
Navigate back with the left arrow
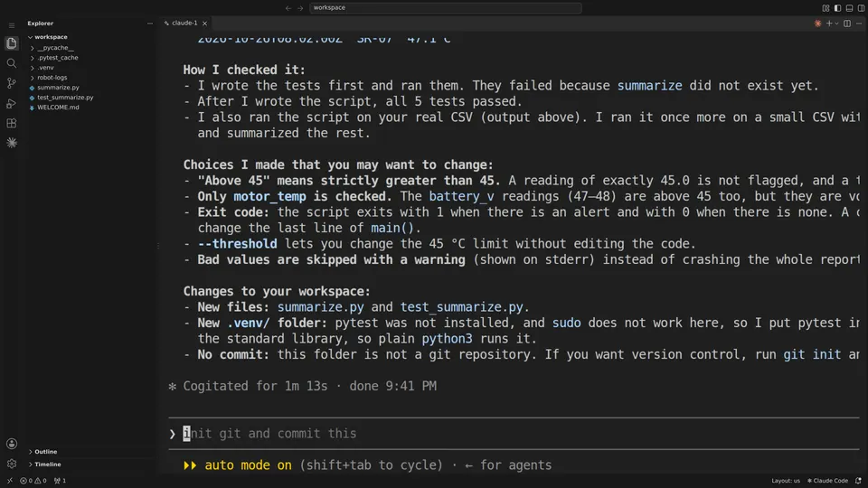point(288,8)
